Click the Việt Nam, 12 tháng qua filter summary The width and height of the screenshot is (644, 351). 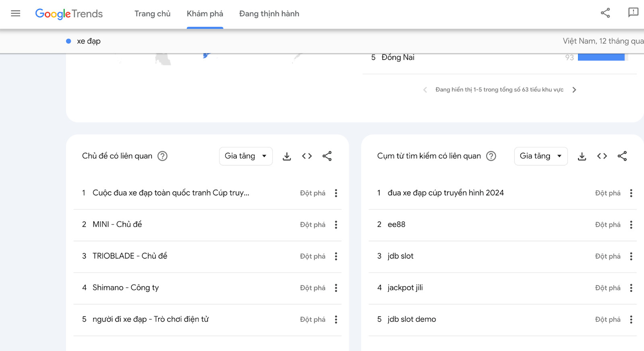click(x=603, y=41)
